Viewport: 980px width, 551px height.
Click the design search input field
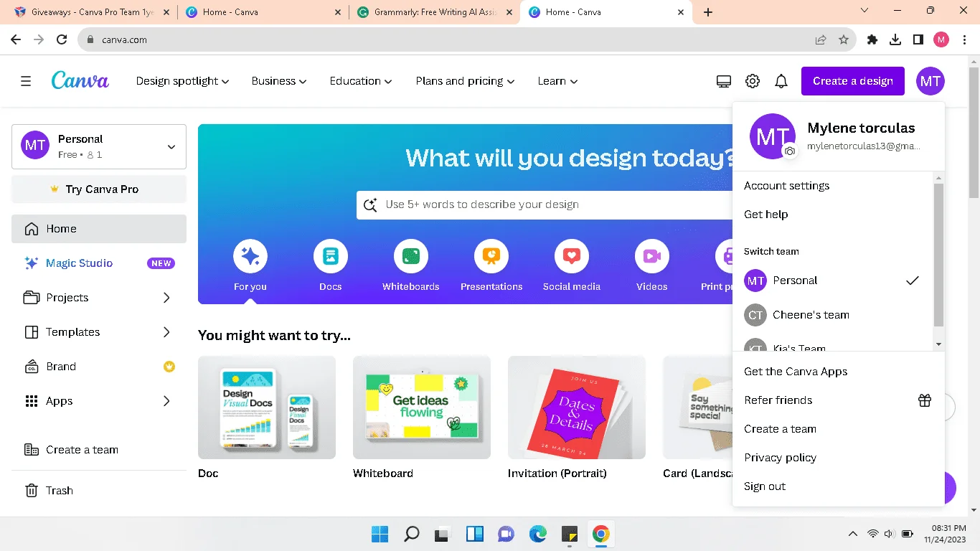point(545,204)
